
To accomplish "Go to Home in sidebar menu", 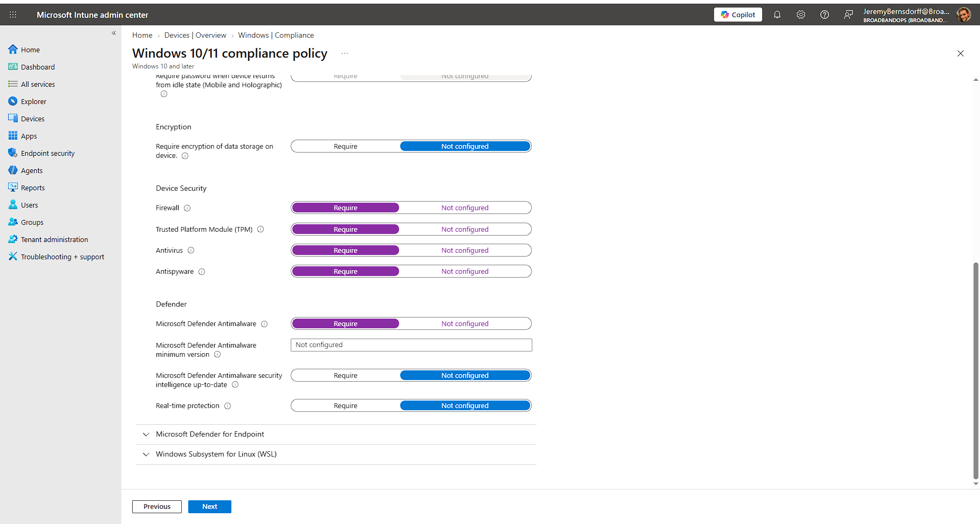I will click(30, 50).
